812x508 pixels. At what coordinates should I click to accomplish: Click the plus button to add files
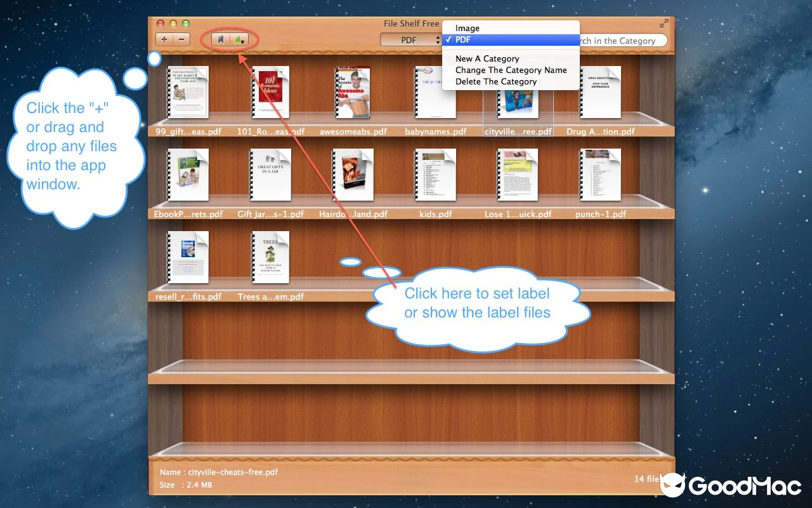164,39
